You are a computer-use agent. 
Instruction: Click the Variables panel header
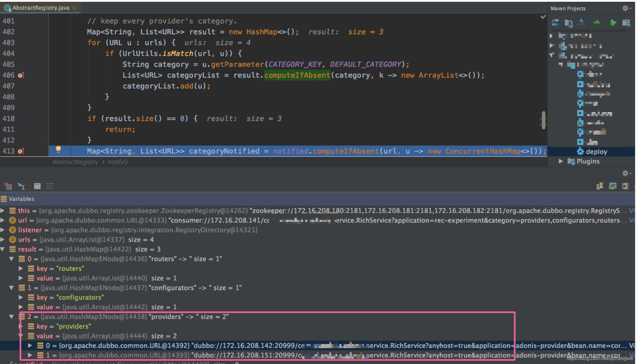point(318,199)
